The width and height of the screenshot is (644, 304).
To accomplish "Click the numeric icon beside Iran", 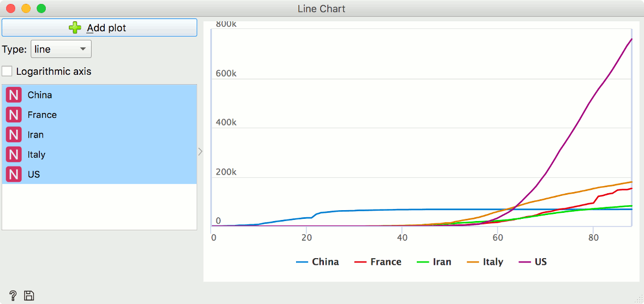I will tap(14, 135).
